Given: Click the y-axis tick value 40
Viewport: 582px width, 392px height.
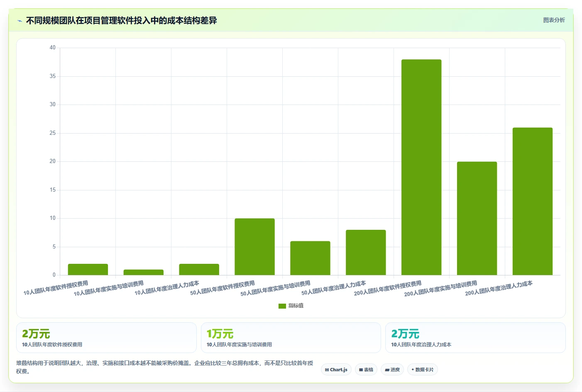Looking at the screenshot, I should pyautogui.click(x=52, y=48).
